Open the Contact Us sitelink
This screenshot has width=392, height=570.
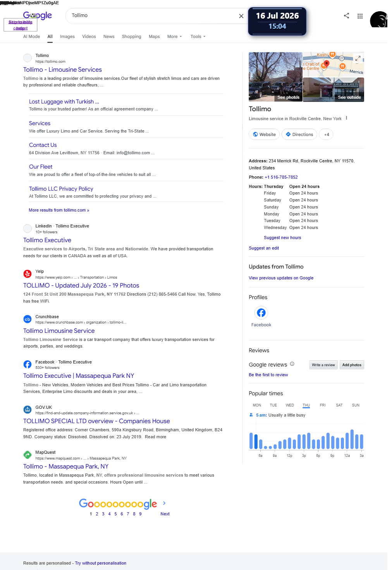click(x=43, y=145)
